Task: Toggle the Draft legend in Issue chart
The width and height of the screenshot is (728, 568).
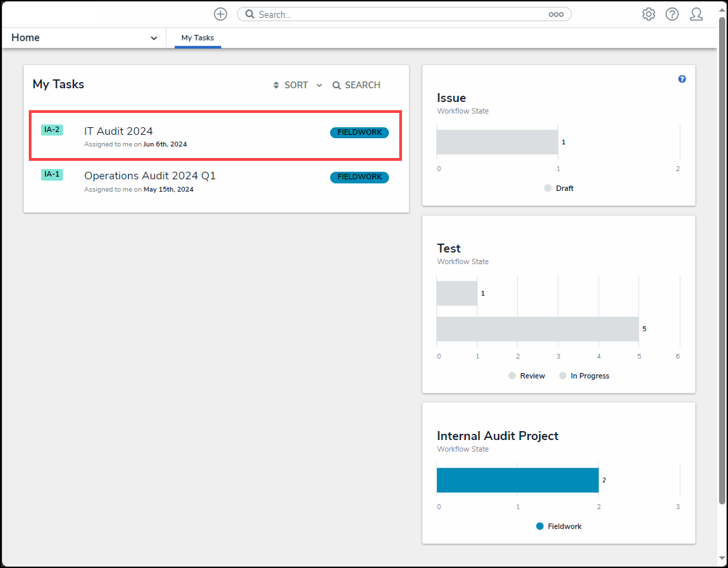Action: tap(559, 188)
